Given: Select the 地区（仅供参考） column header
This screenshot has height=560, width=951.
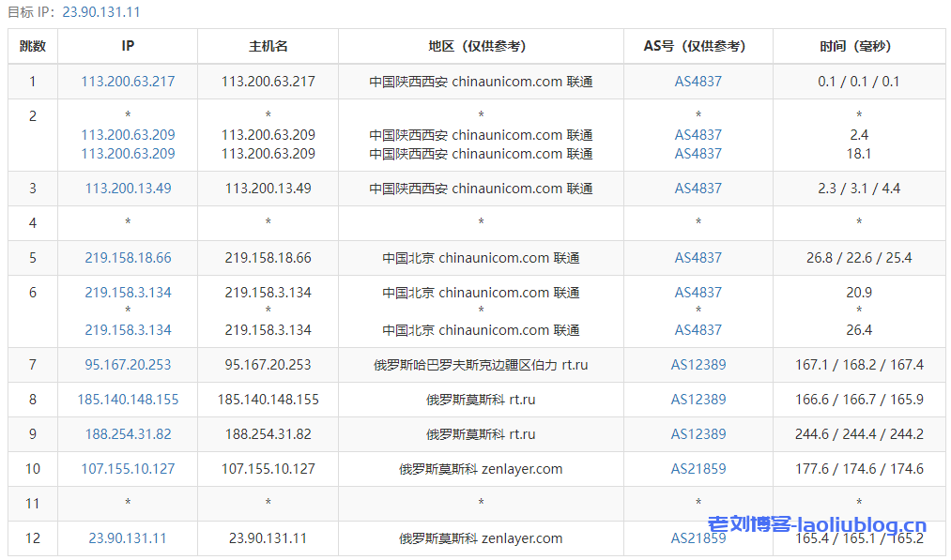Looking at the screenshot, I should [481, 46].
